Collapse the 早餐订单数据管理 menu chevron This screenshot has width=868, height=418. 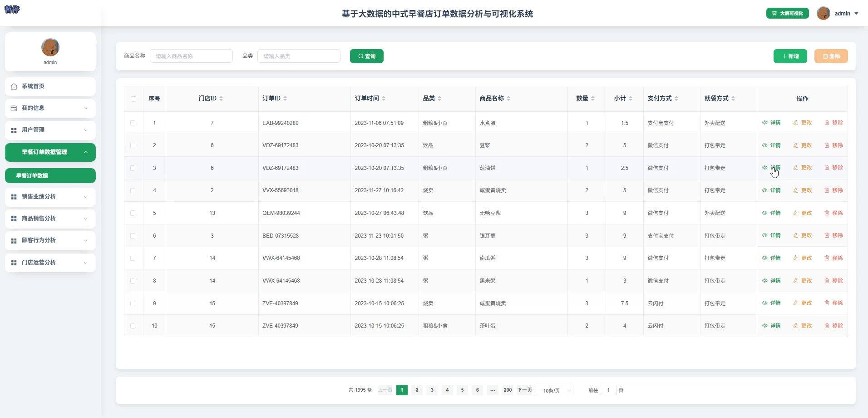[x=86, y=152]
